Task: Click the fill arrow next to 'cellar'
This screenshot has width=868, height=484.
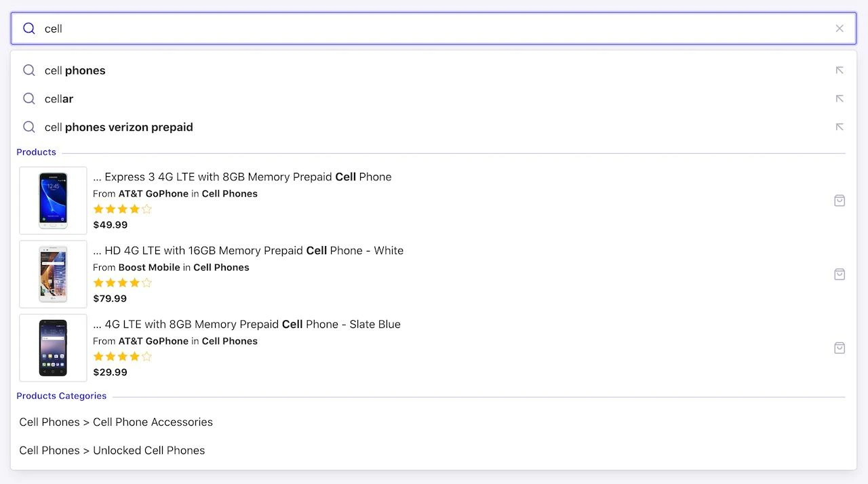Action: click(840, 99)
